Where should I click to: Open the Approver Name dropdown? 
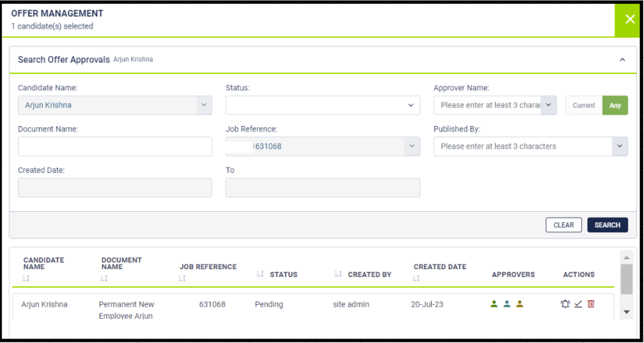[495, 106]
